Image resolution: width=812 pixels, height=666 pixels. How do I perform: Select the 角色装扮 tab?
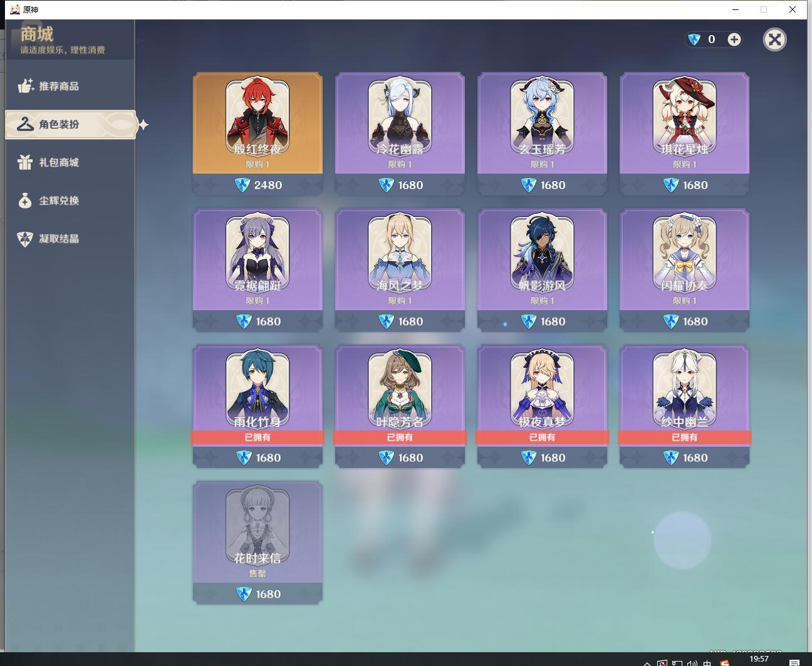[x=70, y=124]
